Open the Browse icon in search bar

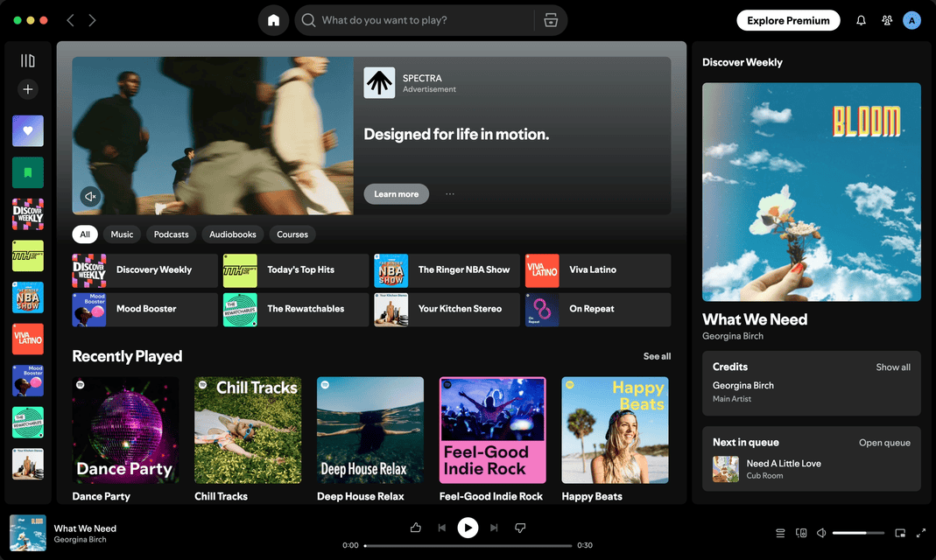(551, 20)
